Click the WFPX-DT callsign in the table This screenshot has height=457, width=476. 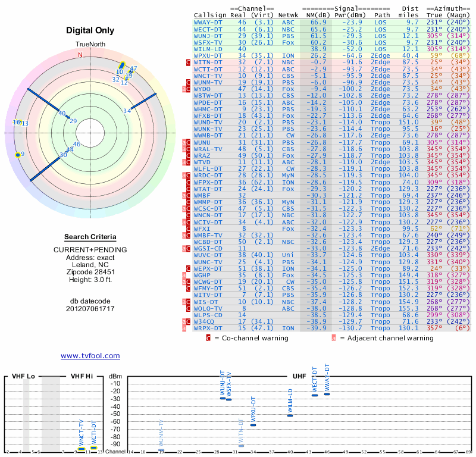tap(208, 182)
